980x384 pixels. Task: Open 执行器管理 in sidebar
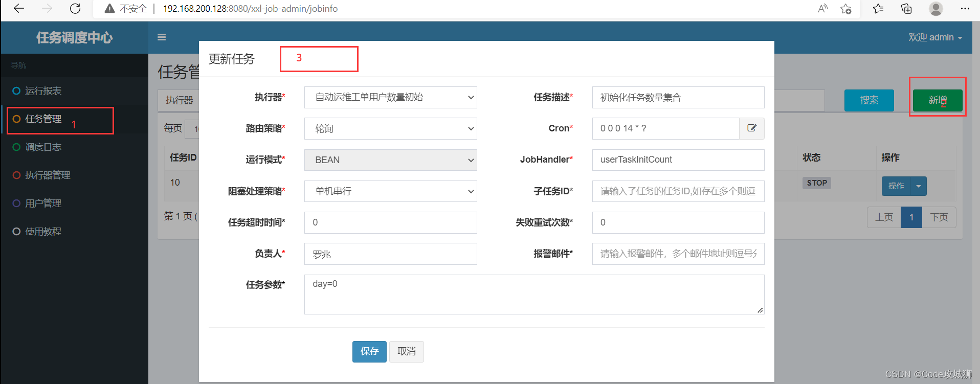(x=75, y=175)
